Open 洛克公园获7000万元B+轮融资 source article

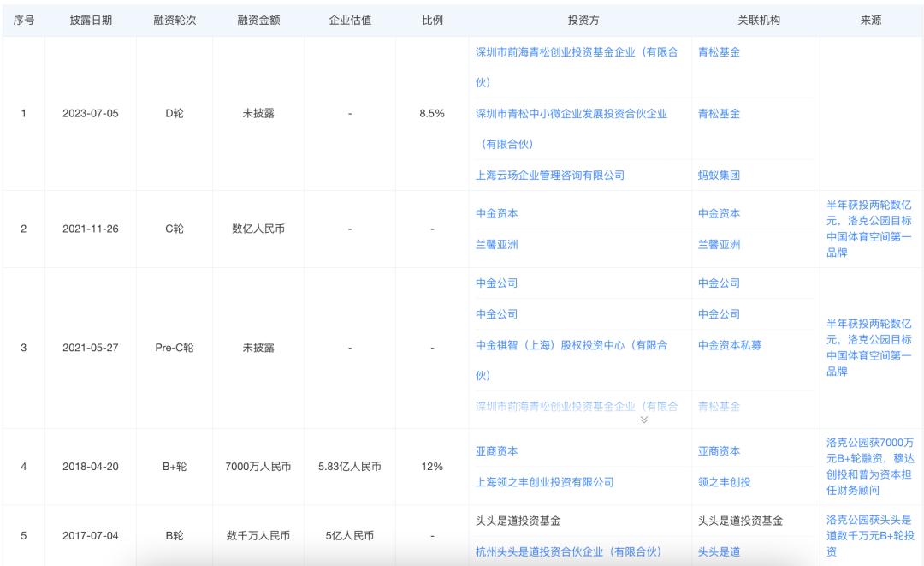coord(869,466)
